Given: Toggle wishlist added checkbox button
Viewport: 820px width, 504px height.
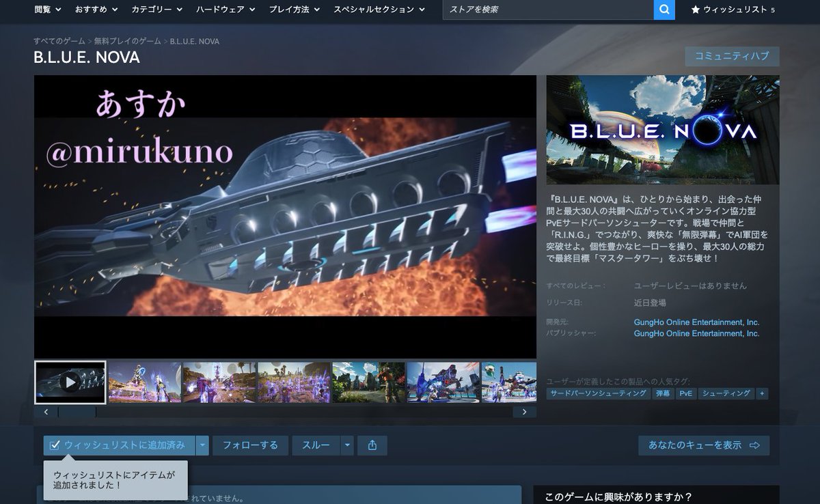Looking at the screenshot, I should click(x=120, y=445).
